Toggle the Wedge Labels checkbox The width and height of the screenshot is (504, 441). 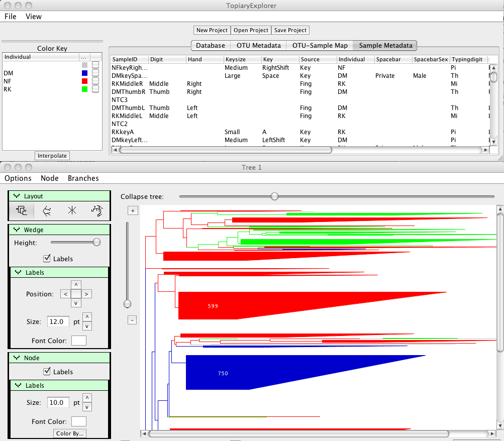47,258
